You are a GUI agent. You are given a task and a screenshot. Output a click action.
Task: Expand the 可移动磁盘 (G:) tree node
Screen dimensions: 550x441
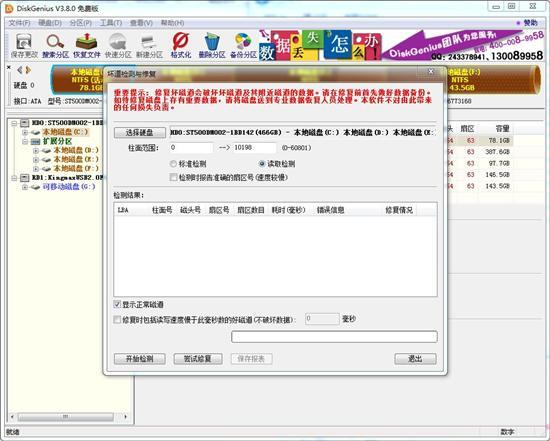click(25, 187)
